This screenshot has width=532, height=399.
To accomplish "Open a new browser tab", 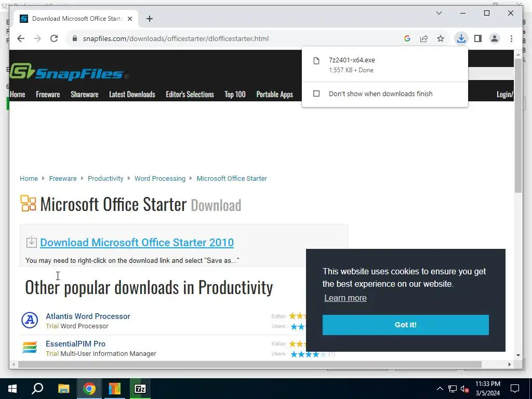I will (x=150, y=19).
